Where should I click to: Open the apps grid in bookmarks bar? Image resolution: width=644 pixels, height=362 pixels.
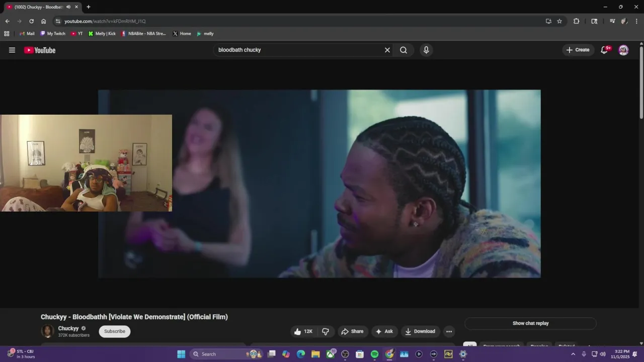(x=7, y=34)
